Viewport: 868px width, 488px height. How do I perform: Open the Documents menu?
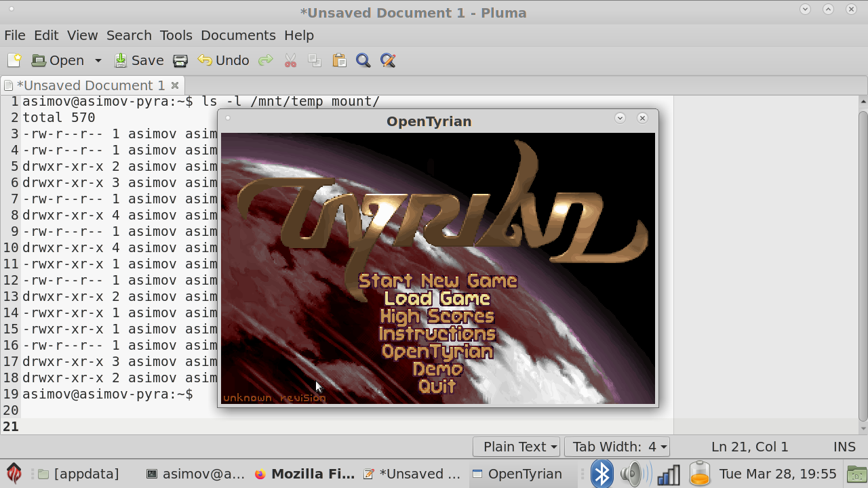coord(238,35)
